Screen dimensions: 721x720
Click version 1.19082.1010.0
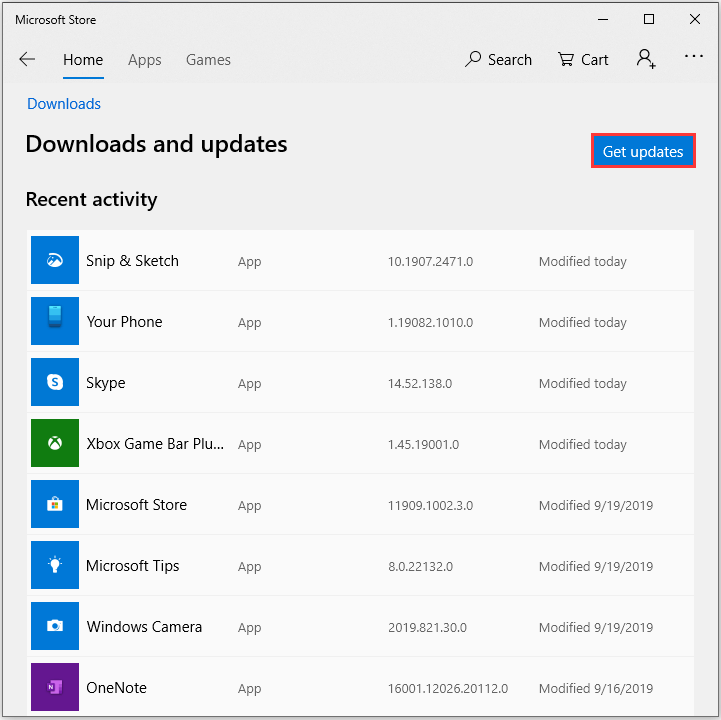(430, 323)
